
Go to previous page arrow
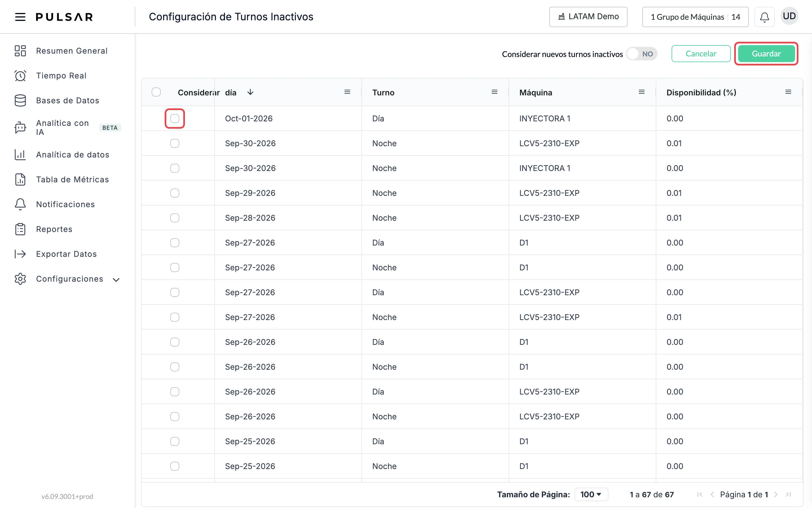[712, 494]
